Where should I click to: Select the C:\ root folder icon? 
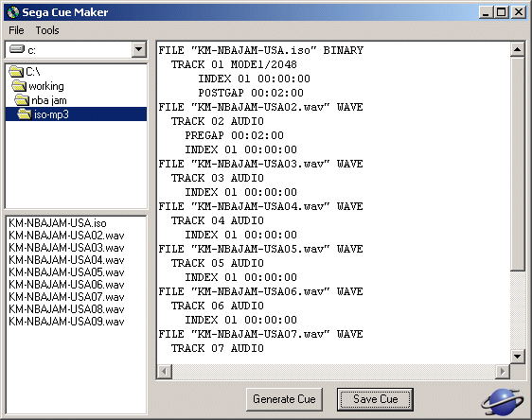[15, 72]
